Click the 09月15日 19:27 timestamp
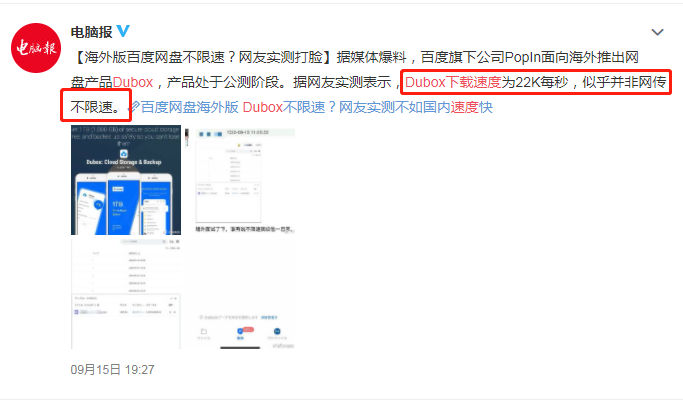The height and width of the screenshot is (400, 683). point(112,369)
